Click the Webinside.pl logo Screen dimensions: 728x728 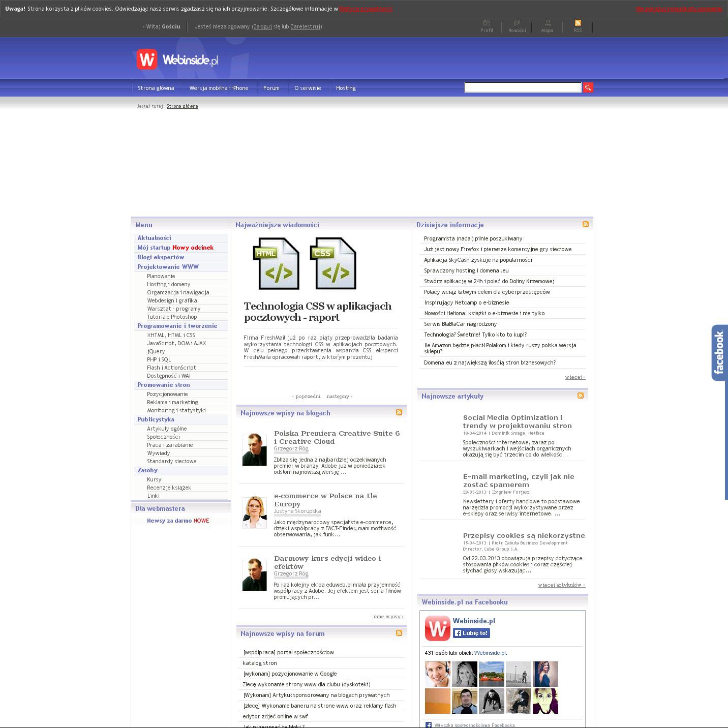pos(177,60)
